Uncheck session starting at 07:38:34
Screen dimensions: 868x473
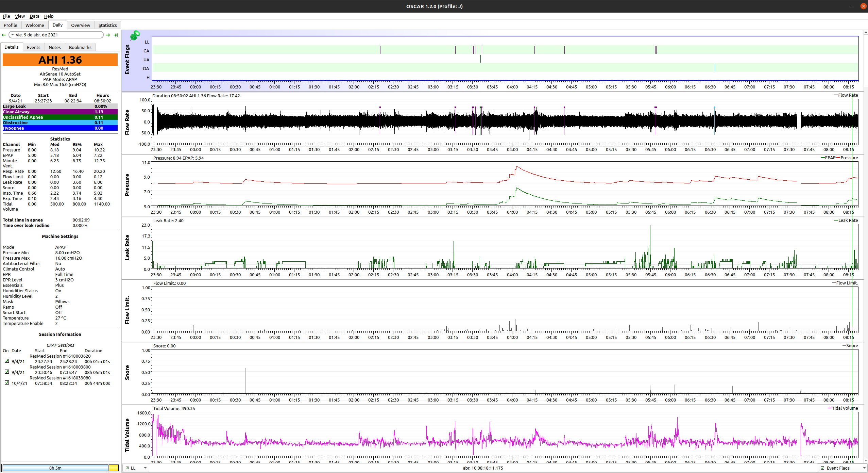tap(7, 383)
